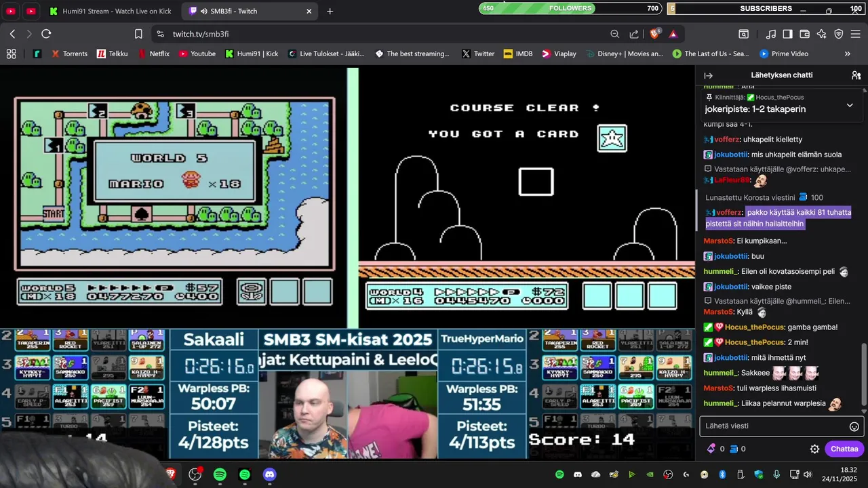Click the chat scrollbar
The width and height of the screenshot is (868, 488).
point(864,376)
